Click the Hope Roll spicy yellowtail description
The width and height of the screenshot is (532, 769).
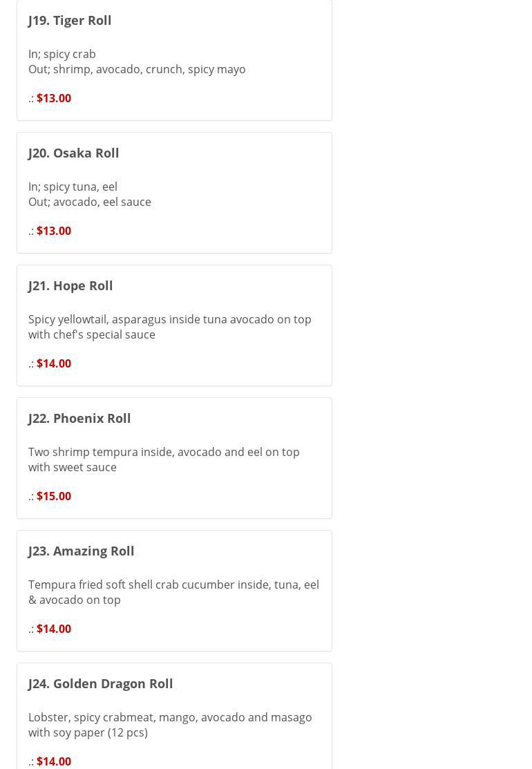[170, 327]
